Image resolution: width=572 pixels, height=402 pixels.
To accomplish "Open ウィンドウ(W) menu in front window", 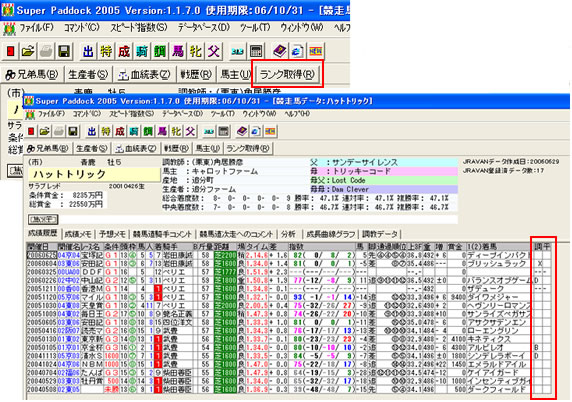I will click(x=259, y=114).
